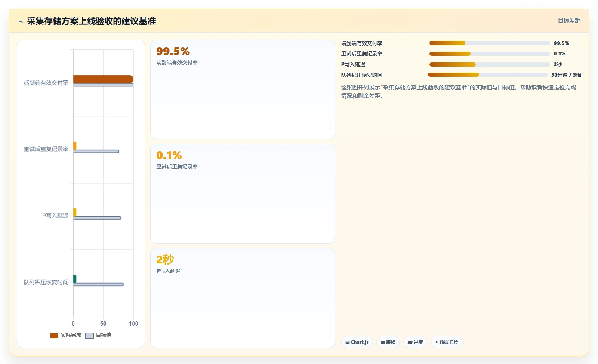Open the 2秒 data card

point(242,298)
